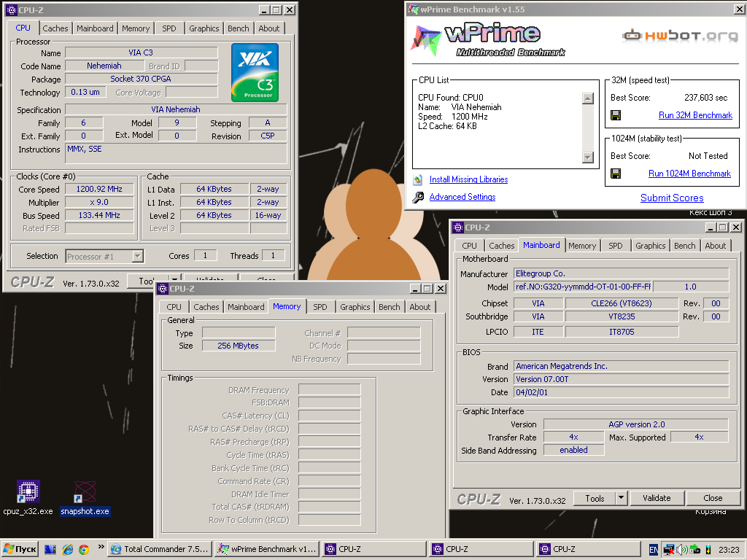The height and width of the screenshot is (560, 747).
Task: Open cpuz_x32.exe desktop shortcut
Action: point(28,498)
